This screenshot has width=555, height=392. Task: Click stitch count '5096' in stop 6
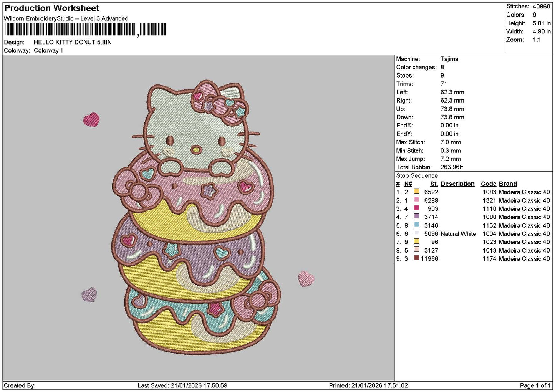431,234
